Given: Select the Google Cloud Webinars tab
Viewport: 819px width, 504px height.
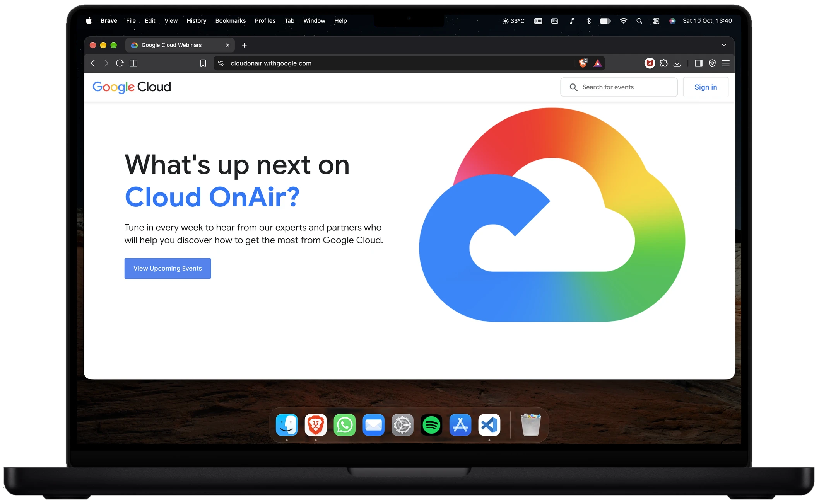Looking at the screenshot, I should [180, 45].
